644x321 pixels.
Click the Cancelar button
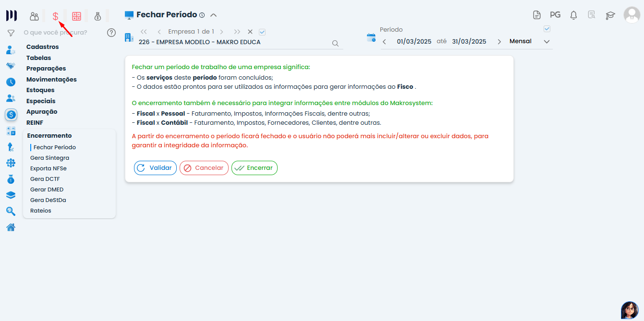click(204, 168)
